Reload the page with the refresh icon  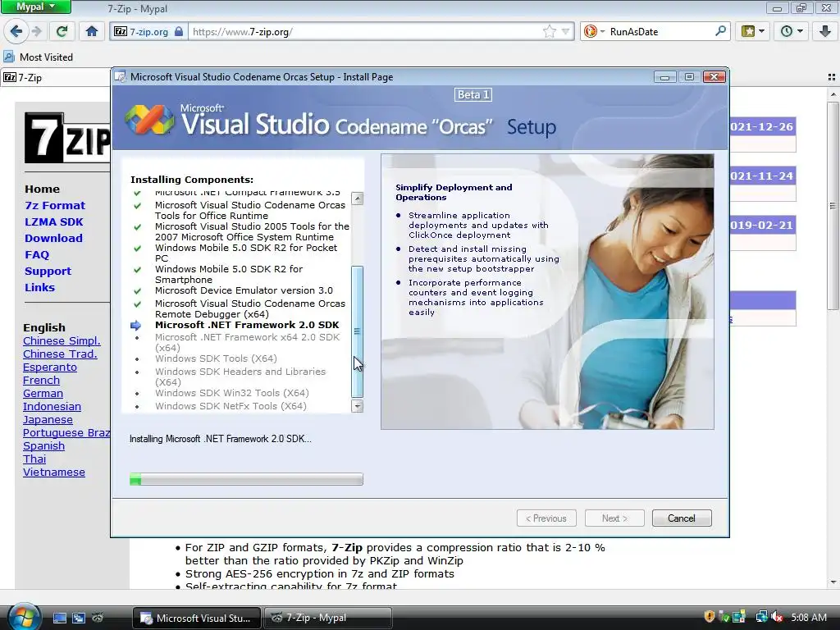(62, 32)
